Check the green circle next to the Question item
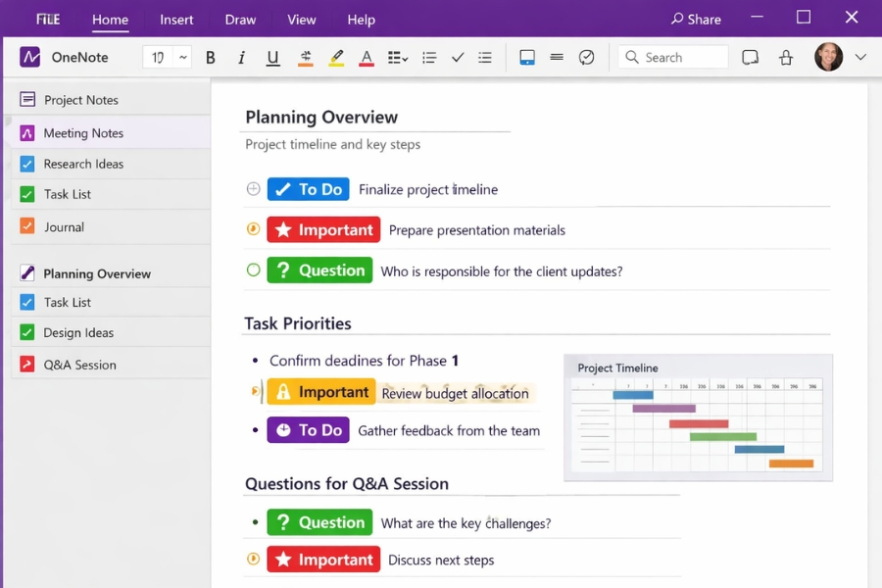This screenshot has height=588, width=882. click(x=253, y=269)
